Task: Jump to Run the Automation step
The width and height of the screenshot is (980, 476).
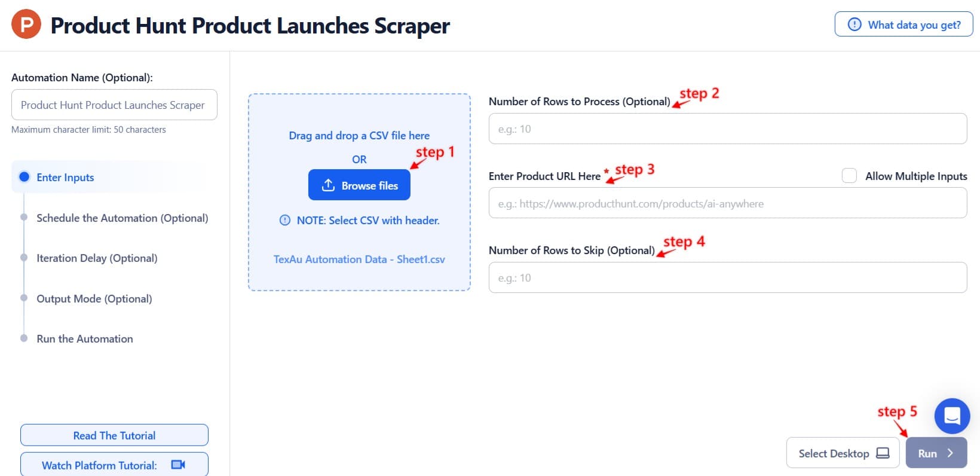Action: click(85, 338)
